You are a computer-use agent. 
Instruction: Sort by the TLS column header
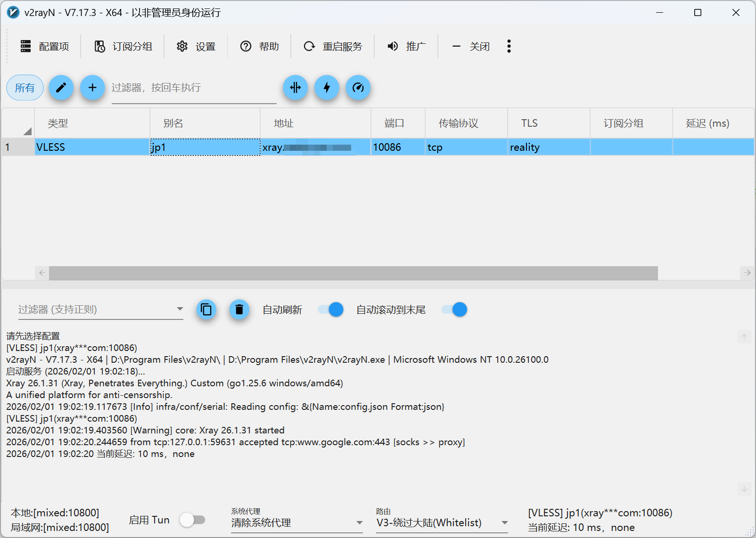549,123
